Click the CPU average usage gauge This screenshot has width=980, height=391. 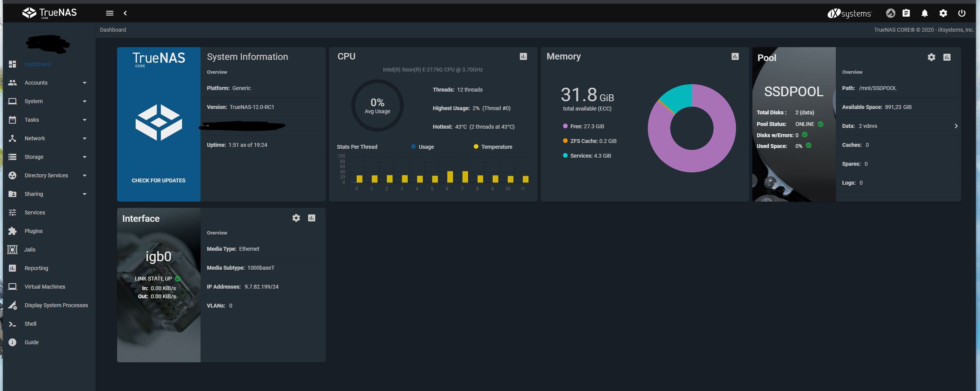click(378, 105)
